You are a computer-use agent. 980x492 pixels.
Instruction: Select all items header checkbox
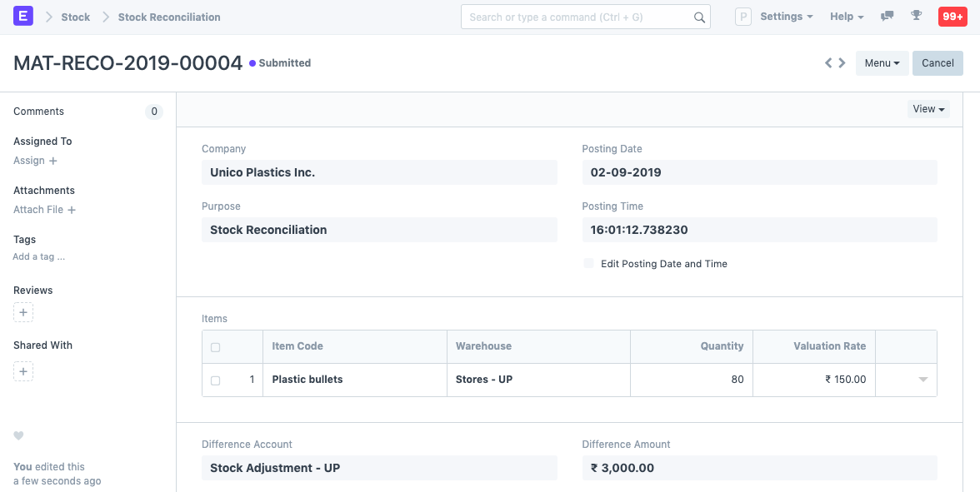[216, 347]
